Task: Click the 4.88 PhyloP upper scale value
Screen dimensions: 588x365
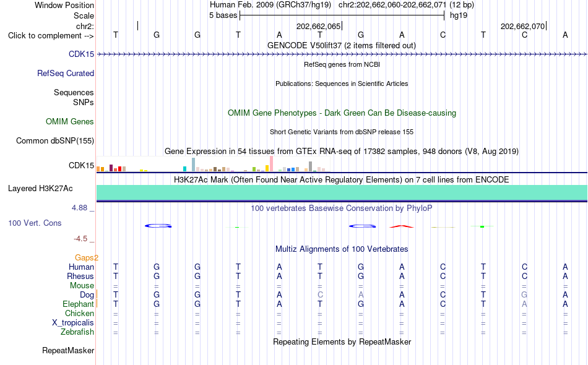Action: click(x=79, y=208)
